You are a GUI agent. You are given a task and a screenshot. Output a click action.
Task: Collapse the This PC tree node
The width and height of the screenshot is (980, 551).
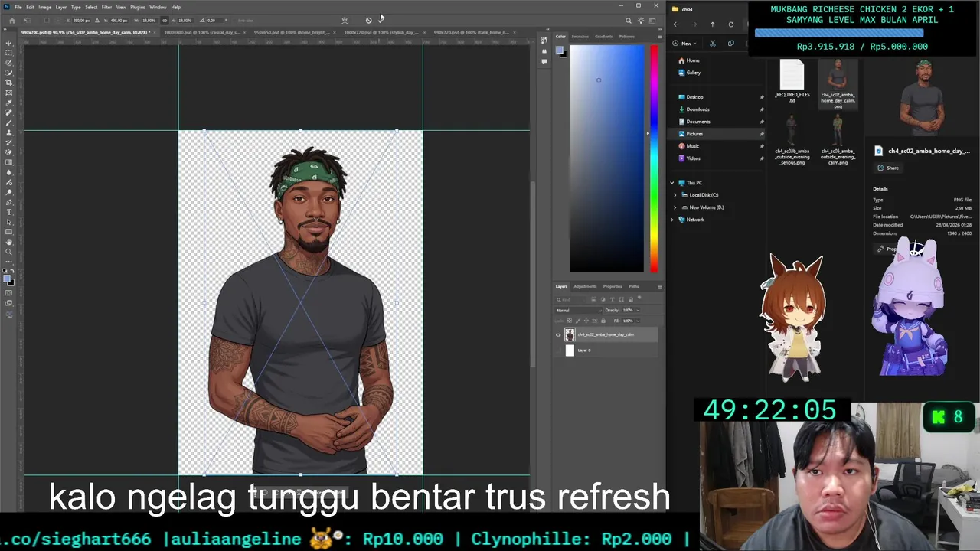(672, 183)
